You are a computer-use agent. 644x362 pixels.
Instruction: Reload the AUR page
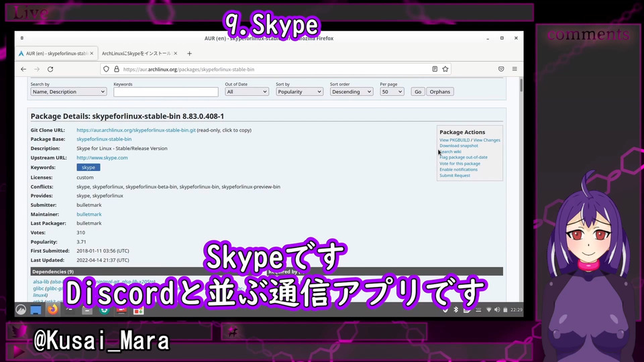(x=50, y=69)
